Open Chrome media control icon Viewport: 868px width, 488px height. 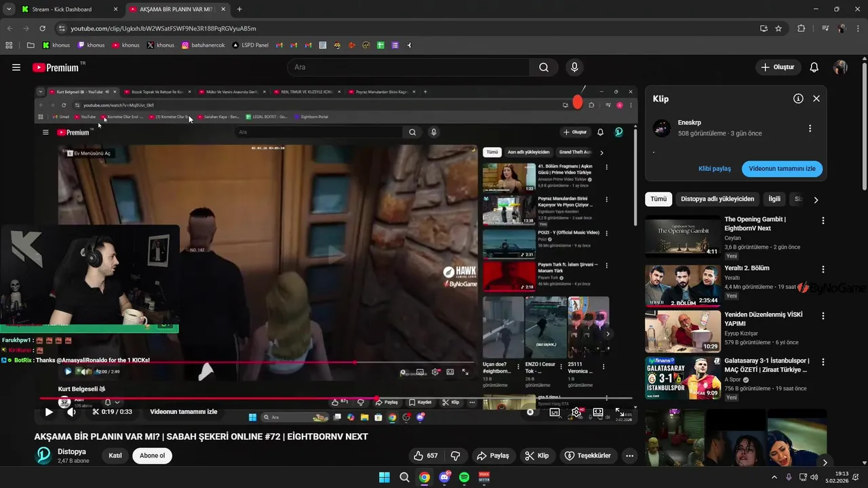click(825, 28)
